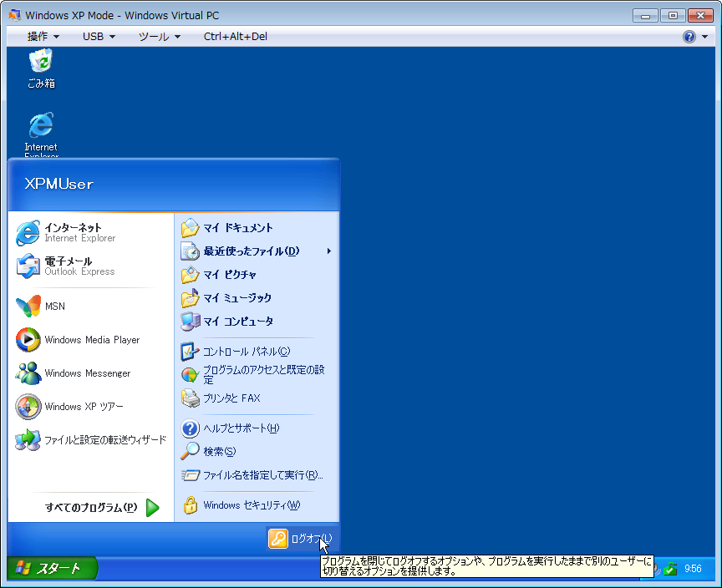Open the 操作 dropdown menu

[43, 37]
